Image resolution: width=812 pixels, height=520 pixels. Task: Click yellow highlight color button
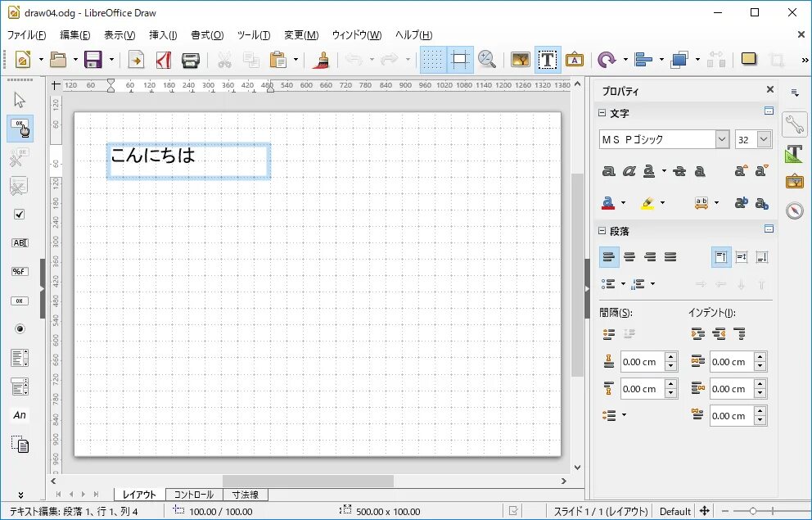click(x=647, y=202)
